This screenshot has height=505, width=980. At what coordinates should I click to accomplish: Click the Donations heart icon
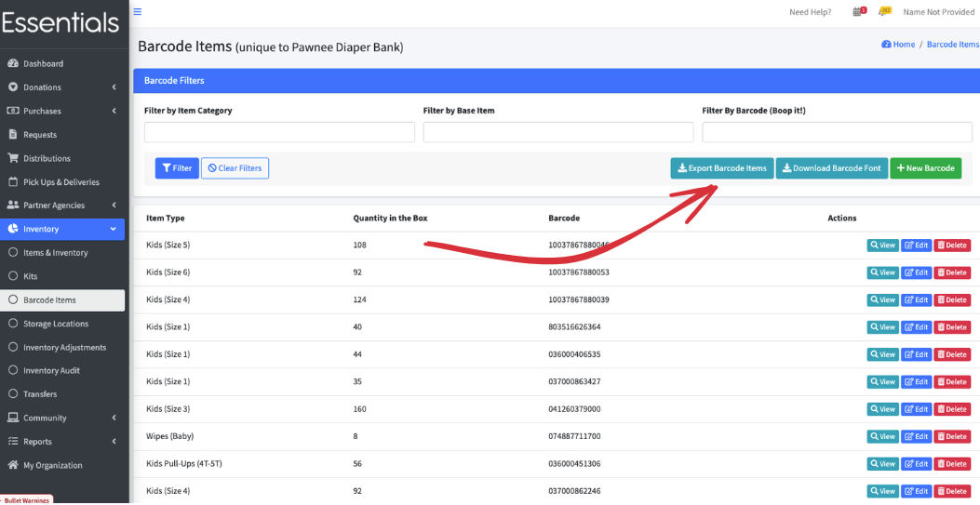[12, 87]
